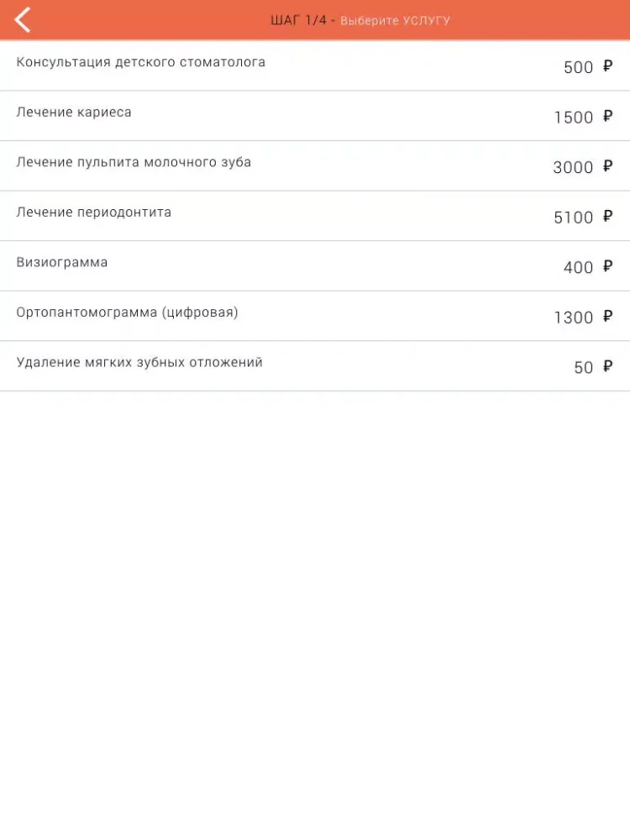The image size is (630, 840).
Task: Pick Удаление мягких зубных отложений
Action: click(x=315, y=366)
